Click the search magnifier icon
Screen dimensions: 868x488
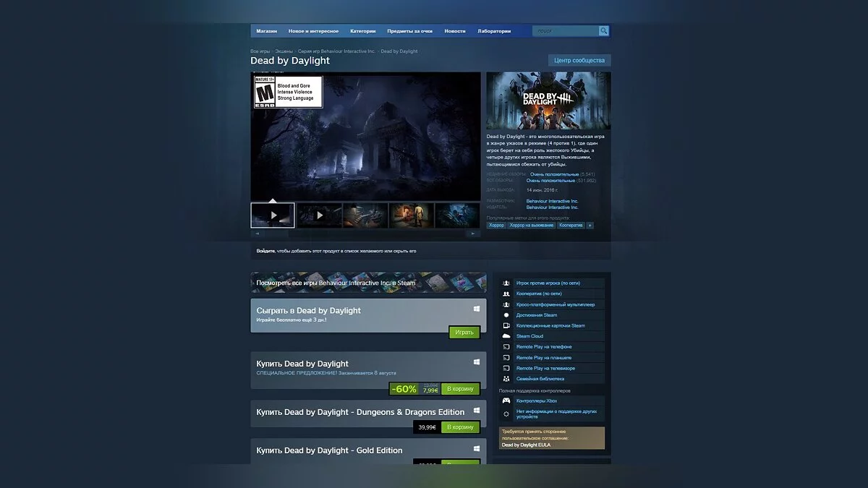[603, 31]
